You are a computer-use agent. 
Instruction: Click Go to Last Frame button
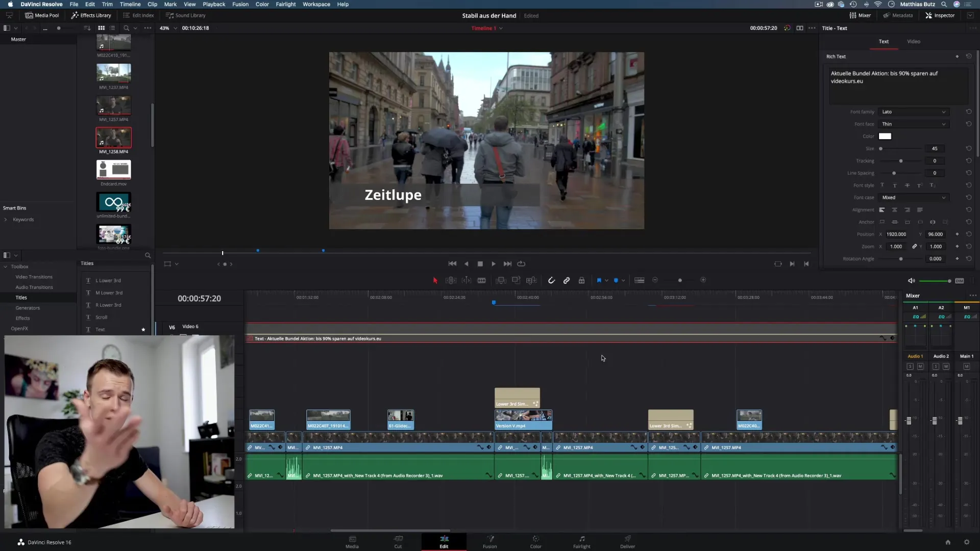[507, 264]
